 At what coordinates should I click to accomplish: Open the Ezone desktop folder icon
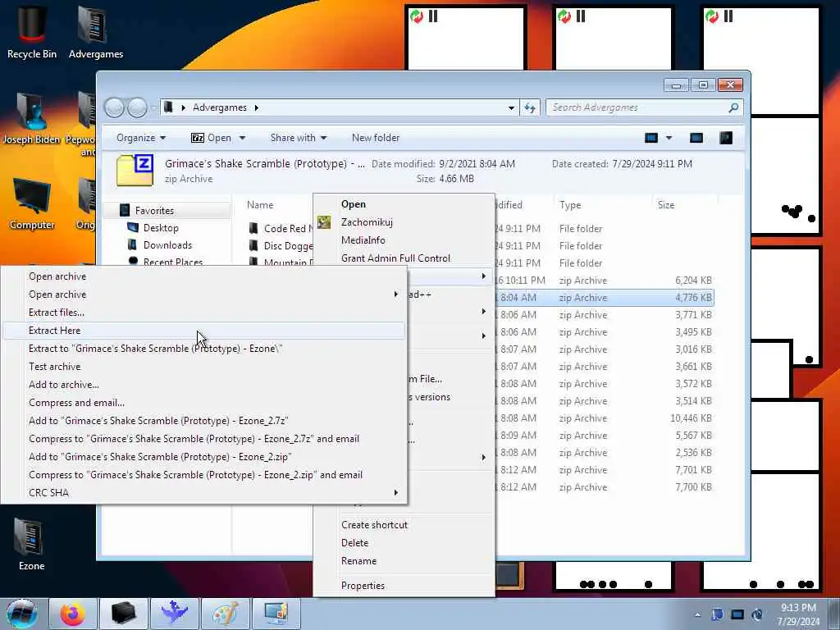coord(32,545)
